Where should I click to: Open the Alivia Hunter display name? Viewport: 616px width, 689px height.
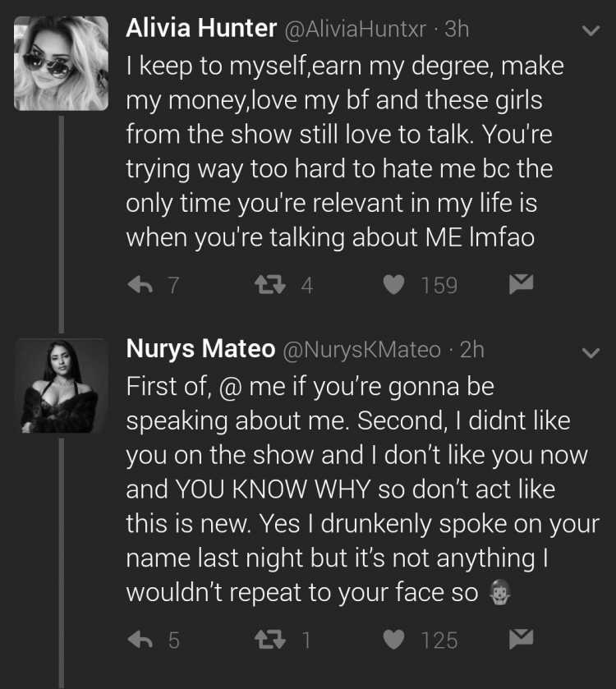(201, 28)
